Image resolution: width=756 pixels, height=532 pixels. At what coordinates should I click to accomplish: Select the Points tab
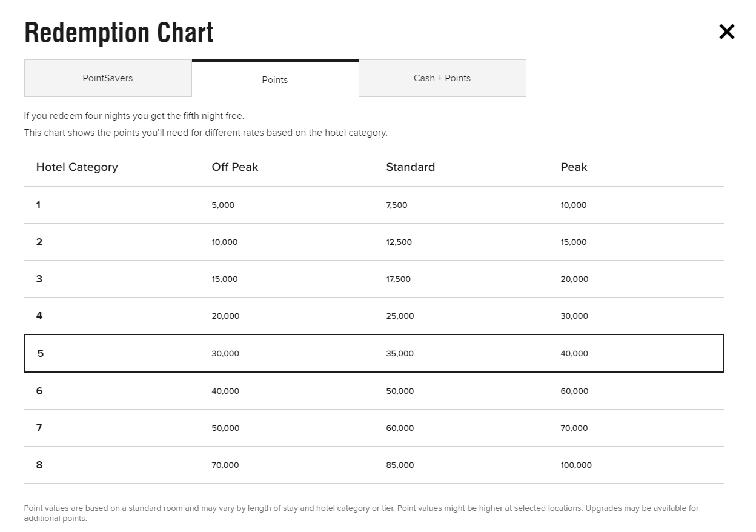point(275,79)
